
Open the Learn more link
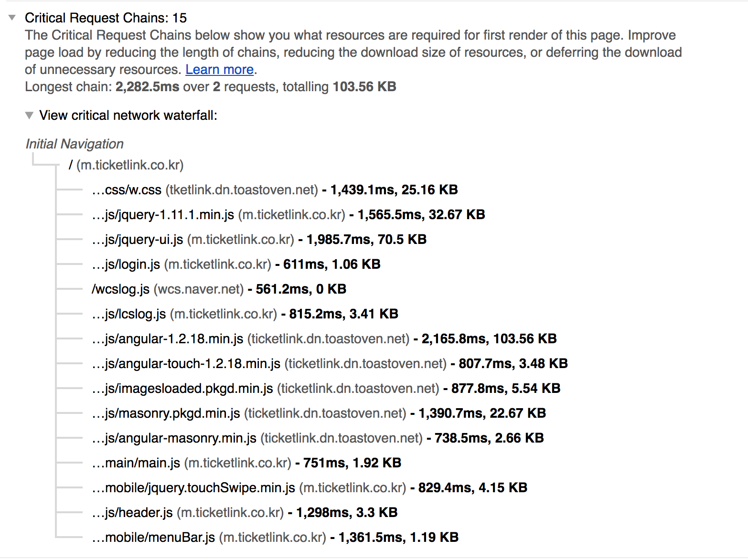219,70
